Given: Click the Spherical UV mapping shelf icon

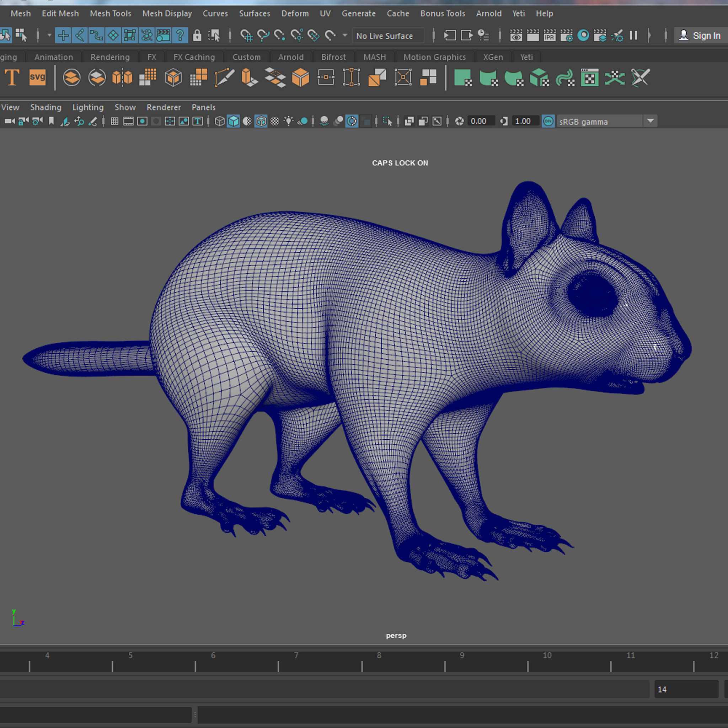Looking at the screenshot, I should click(x=514, y=77).
